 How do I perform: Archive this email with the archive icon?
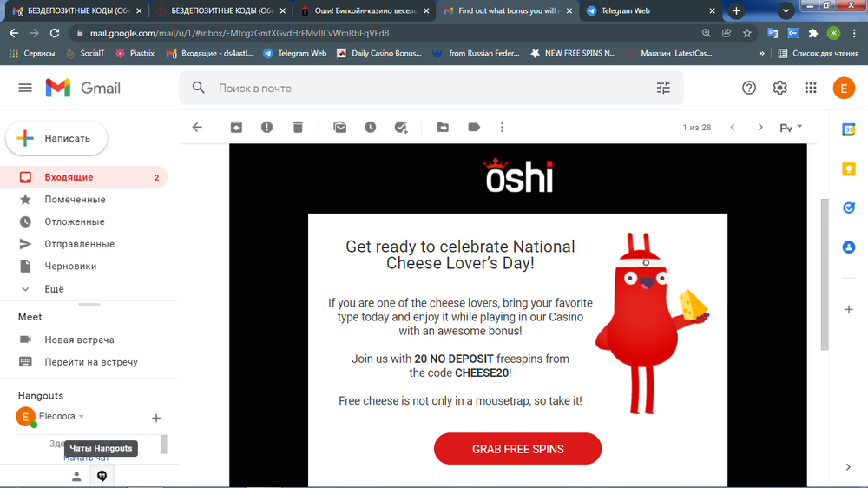coord(236,128)
